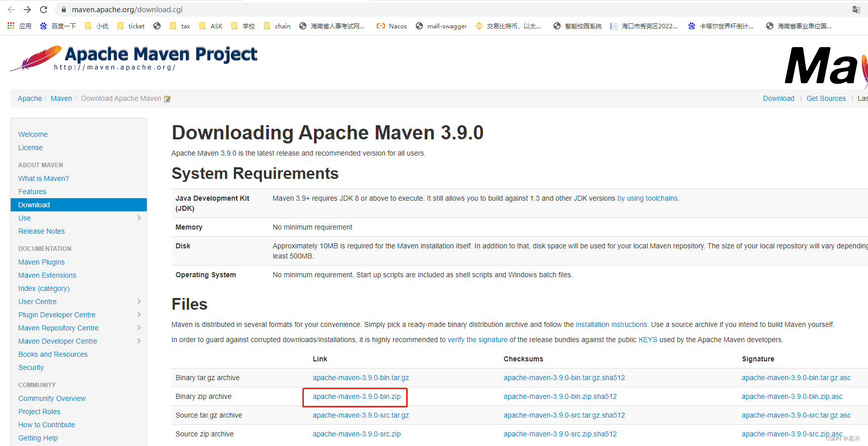868x446 pixels.
Task: Click the browser forward arrow
Action: (x=27, y=10)
